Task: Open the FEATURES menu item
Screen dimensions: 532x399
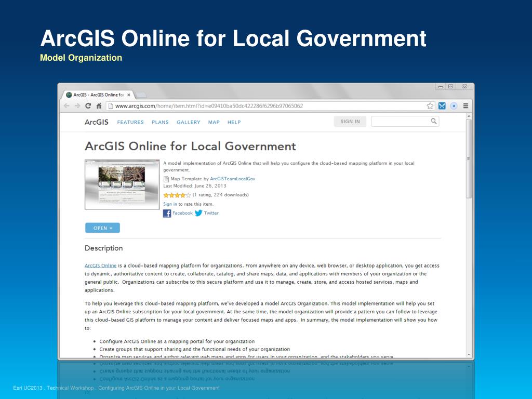Action: point(130,122)
